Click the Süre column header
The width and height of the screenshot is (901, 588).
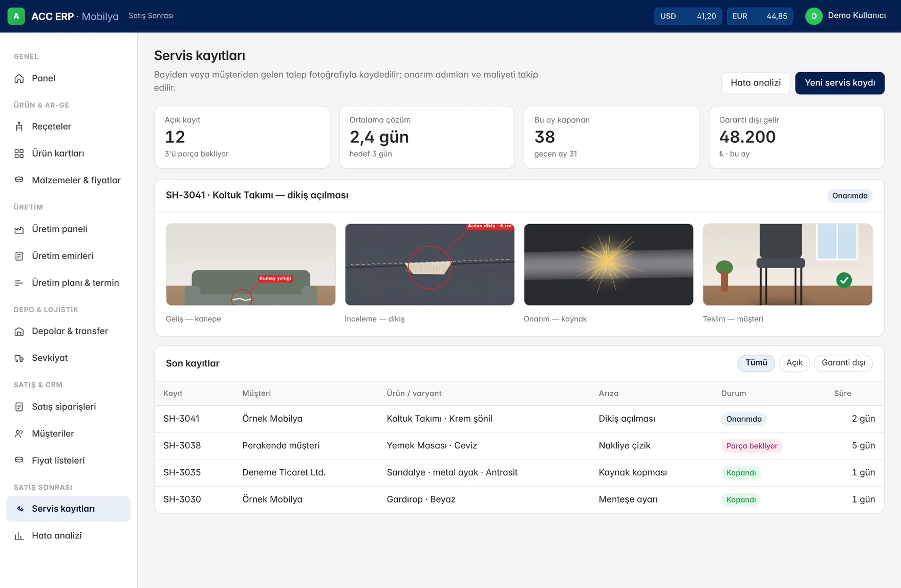click(842, 394)
